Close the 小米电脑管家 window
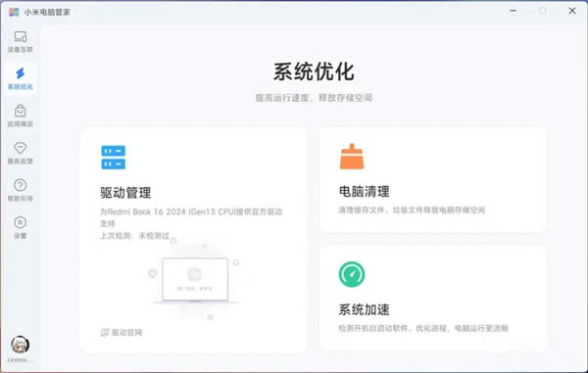Screen dimensions: 588x373 click(572, 11)
